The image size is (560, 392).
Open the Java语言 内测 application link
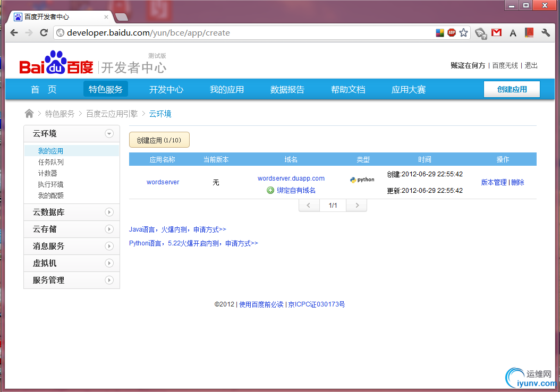click(177, 229)
